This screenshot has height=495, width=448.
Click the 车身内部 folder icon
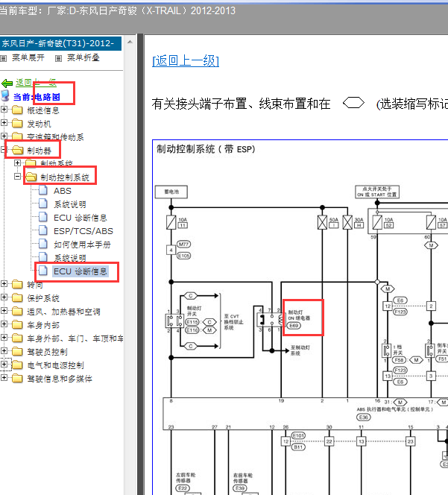[17, 324]
